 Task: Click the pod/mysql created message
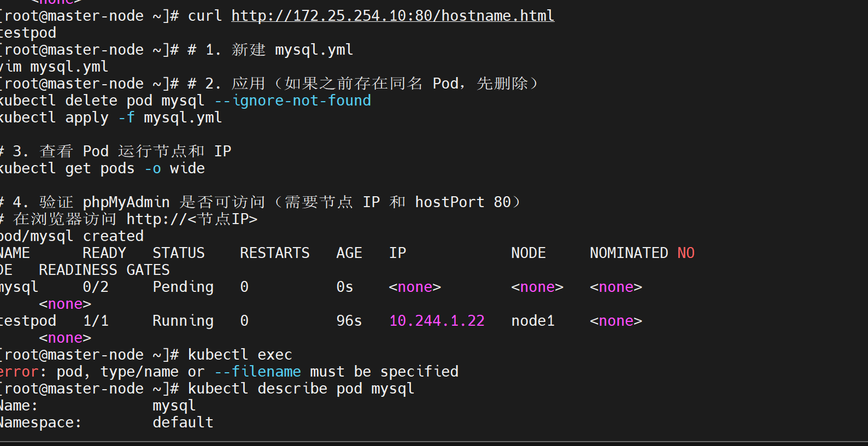tap(71, 236)
